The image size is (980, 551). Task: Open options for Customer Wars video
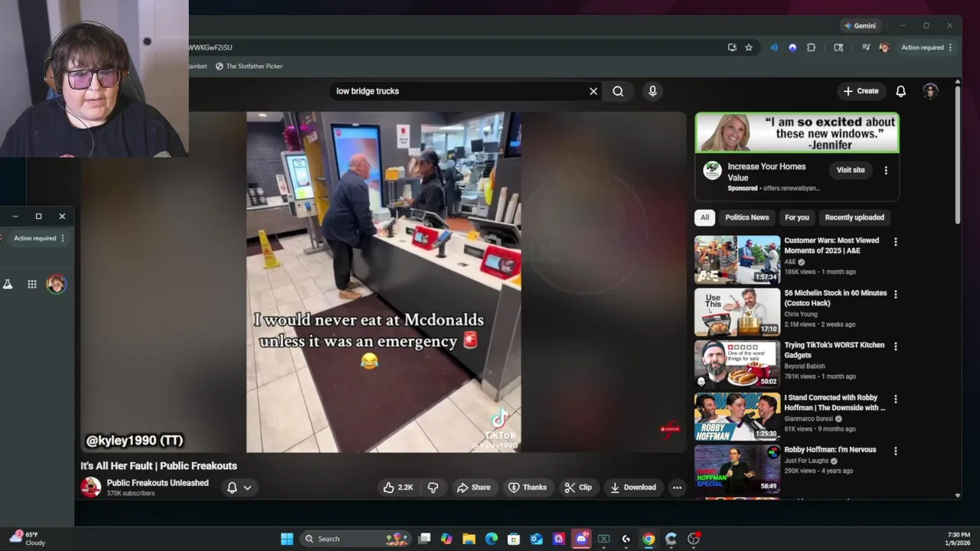tap(895, 242)
